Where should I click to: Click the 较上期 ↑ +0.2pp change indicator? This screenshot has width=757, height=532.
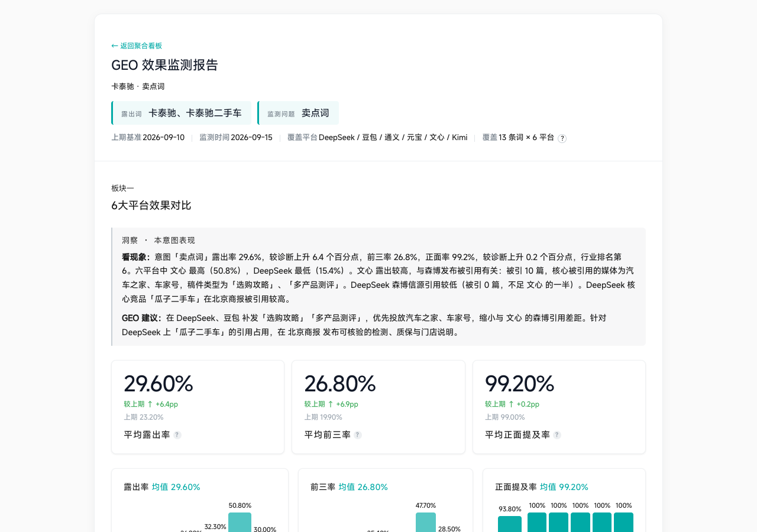(512, 404)
